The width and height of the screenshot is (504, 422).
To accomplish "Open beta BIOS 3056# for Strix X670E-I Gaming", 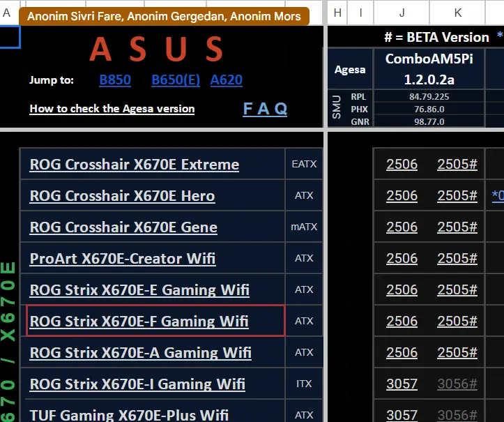I will pos(457,384).
